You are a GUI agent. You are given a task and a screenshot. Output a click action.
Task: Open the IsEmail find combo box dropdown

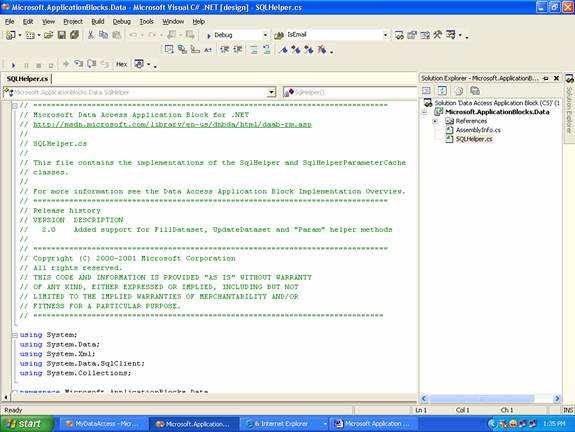pos(385,35)
